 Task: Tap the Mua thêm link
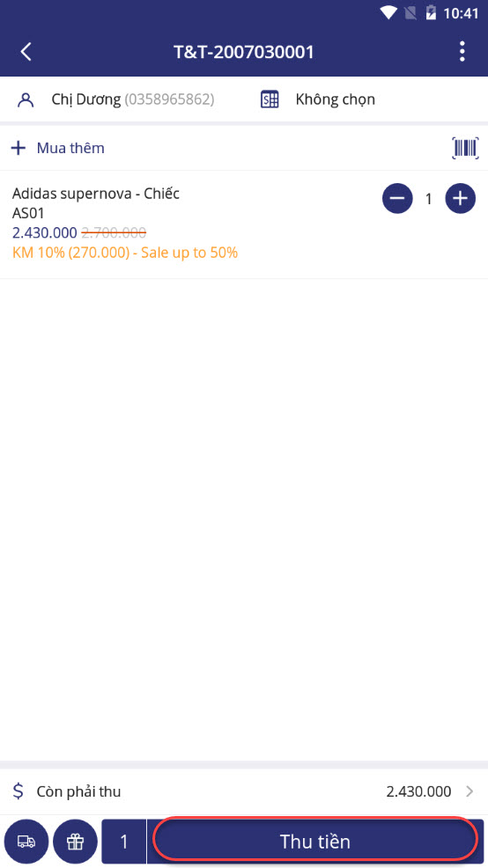[70, 148]
